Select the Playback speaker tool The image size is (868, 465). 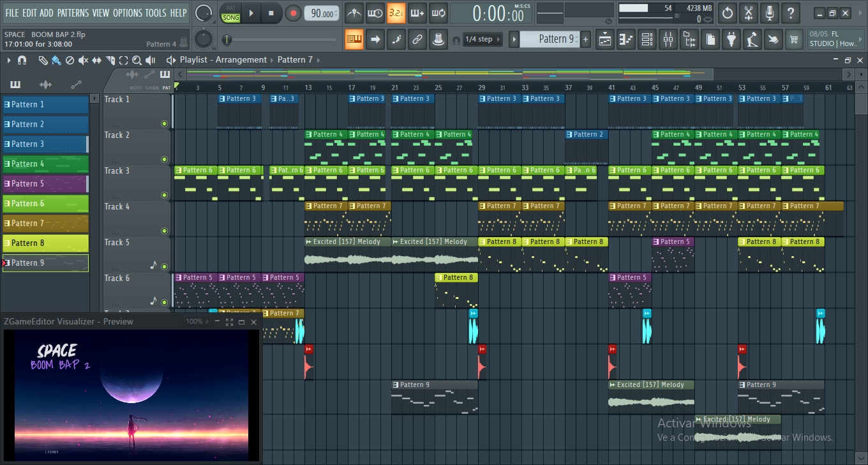[x=151, y=60]
